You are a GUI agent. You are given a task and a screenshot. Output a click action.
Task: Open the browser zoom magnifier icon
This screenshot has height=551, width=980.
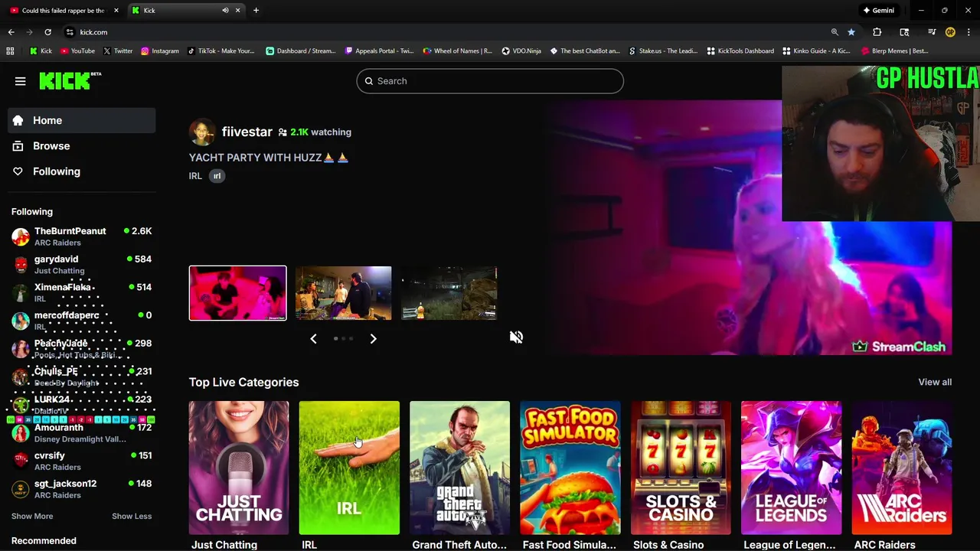[x=835, y=32]
